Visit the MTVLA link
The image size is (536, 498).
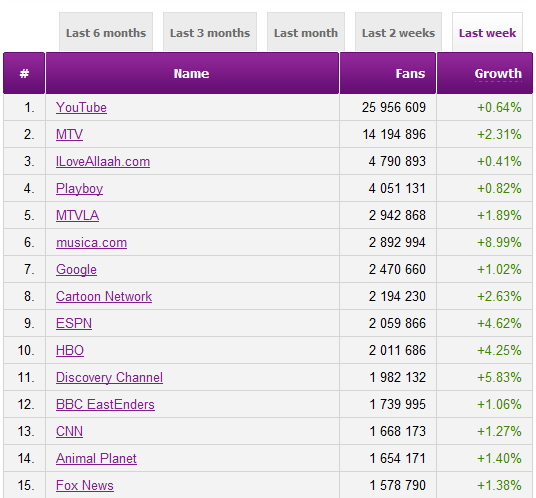[77, 215]
